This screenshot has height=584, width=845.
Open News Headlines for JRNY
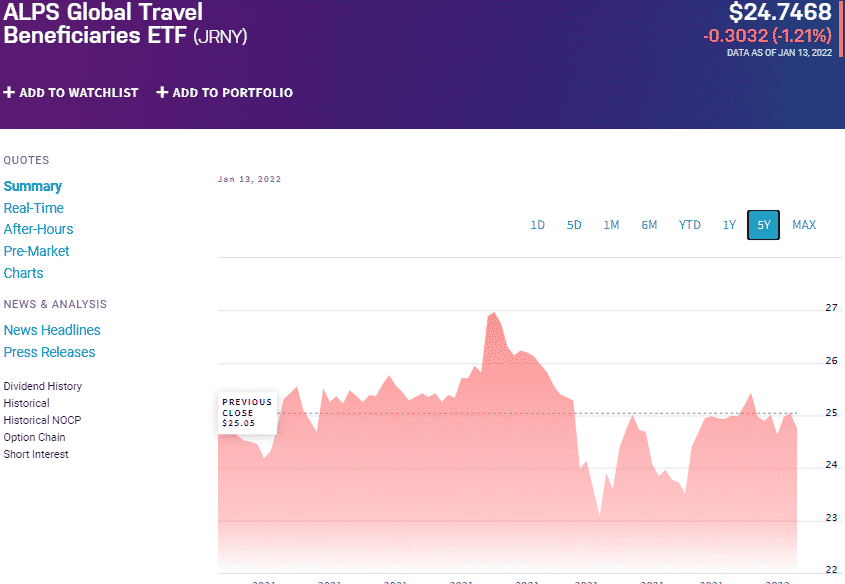52,330
